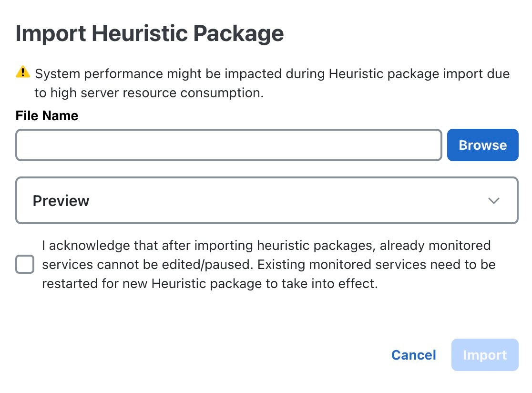Click the 'to high server resource consumption' line
Image resolution: width=532 pixels, height=393 pixels.
click(x=149, y=93)
